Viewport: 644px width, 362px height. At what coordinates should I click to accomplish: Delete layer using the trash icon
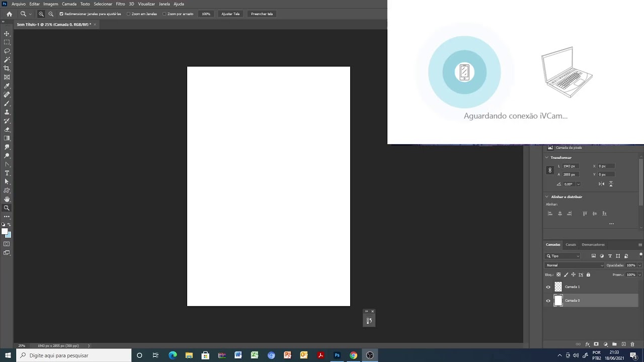(632, 344)
